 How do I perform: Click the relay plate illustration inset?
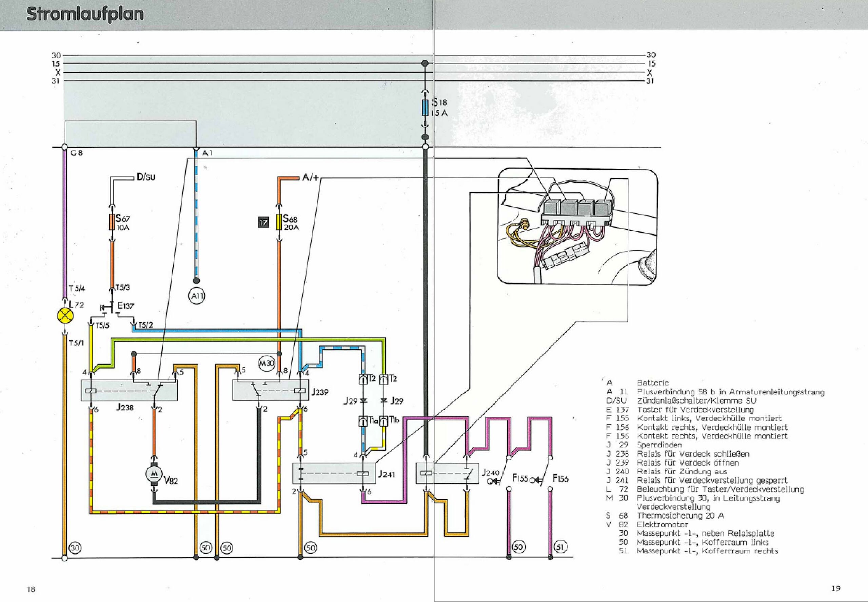click(577, 226)
